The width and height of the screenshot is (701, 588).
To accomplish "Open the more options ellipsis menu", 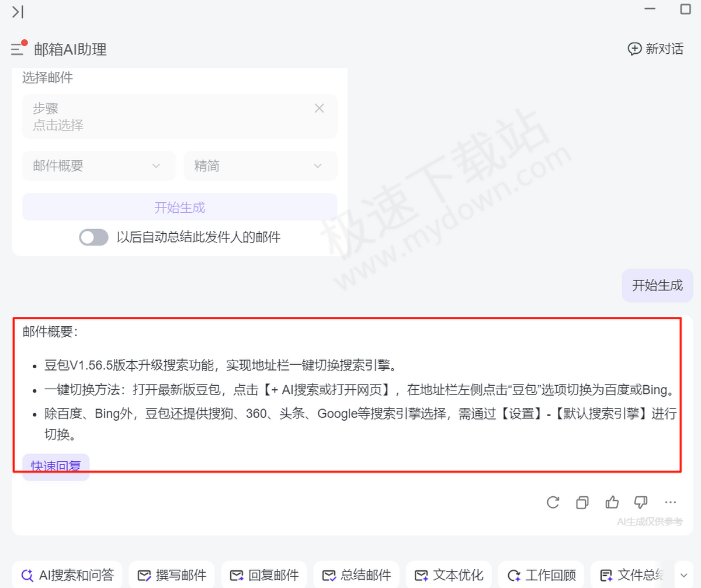I will [x=669, y=503].
